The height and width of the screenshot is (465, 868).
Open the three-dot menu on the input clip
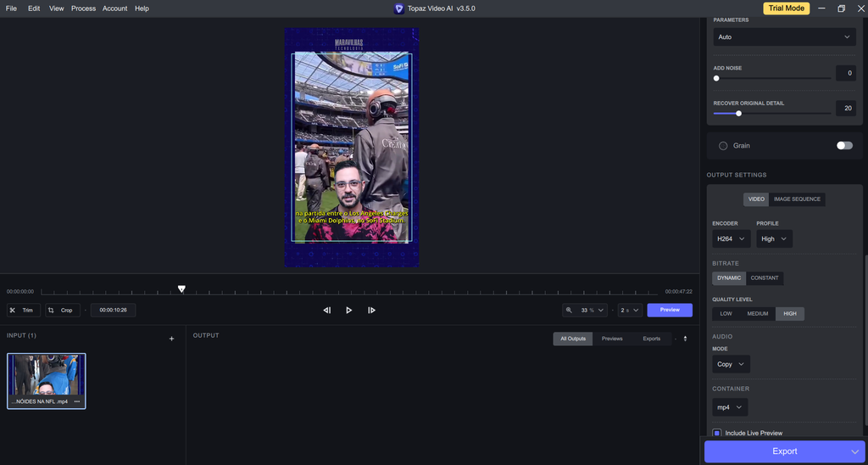coord(77,401)
